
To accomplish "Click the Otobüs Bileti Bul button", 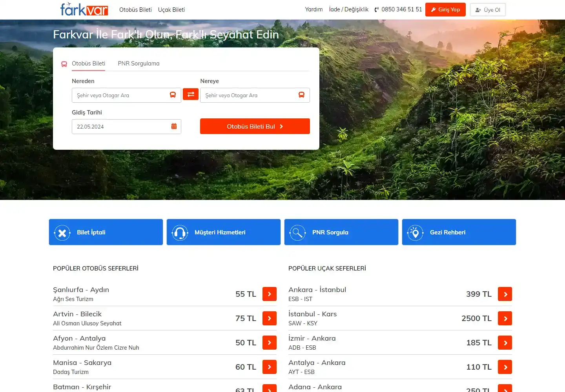I will click(255, 126).
